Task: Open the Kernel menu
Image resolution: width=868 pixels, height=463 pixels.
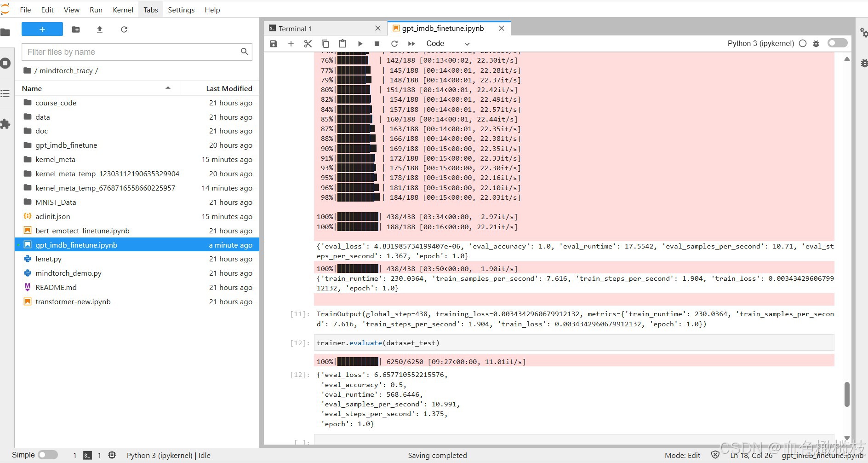Action: point(123,10)
